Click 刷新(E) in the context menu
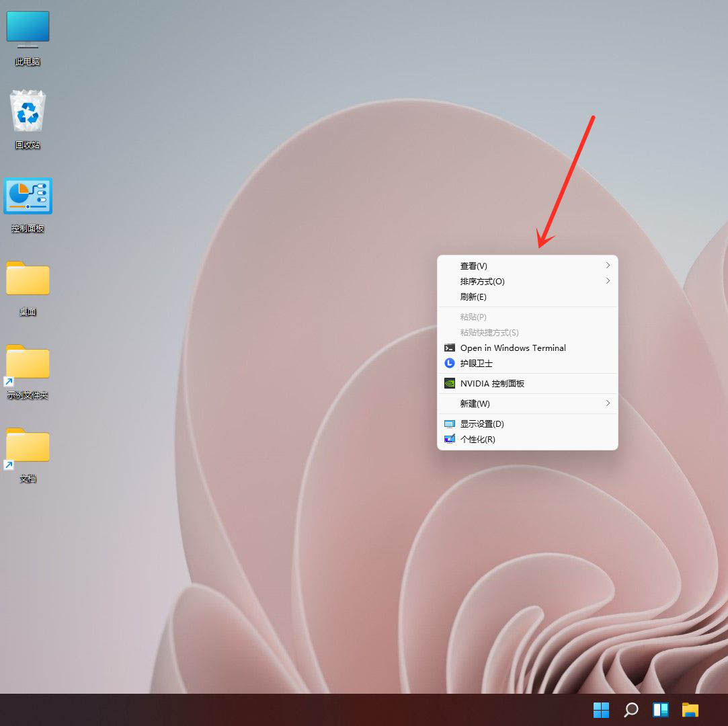 click(473, 297)
